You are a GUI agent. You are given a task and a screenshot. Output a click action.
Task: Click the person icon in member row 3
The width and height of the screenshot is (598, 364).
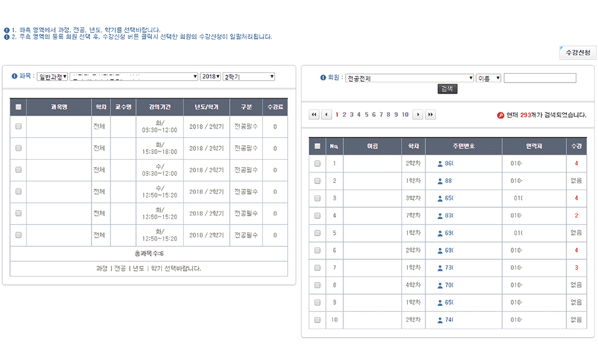(440, 198)
